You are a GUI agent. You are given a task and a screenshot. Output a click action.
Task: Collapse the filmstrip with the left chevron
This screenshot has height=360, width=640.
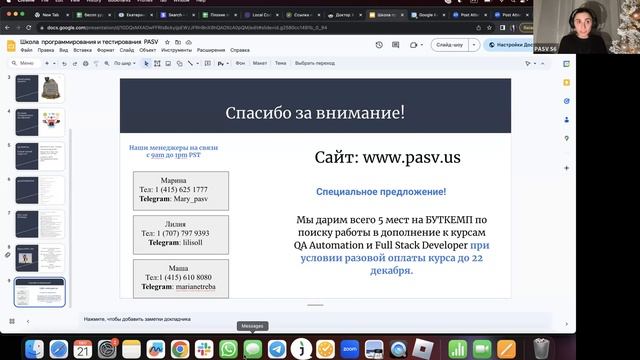coord(28,322)
